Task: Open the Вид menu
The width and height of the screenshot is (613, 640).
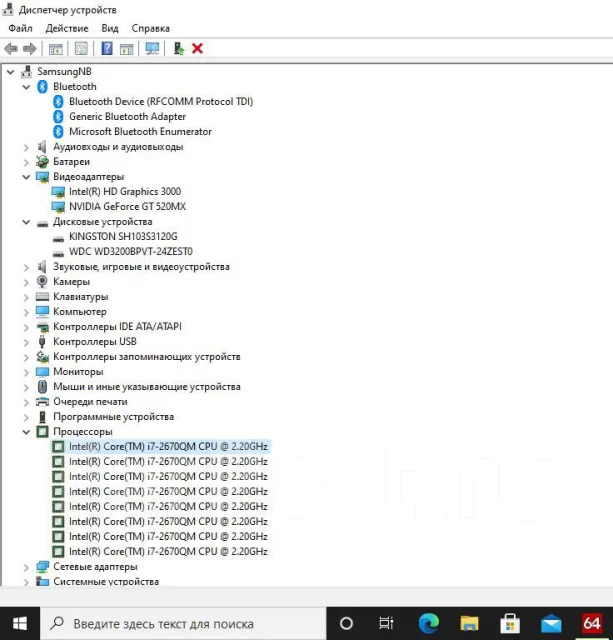Action: (110, 28)
